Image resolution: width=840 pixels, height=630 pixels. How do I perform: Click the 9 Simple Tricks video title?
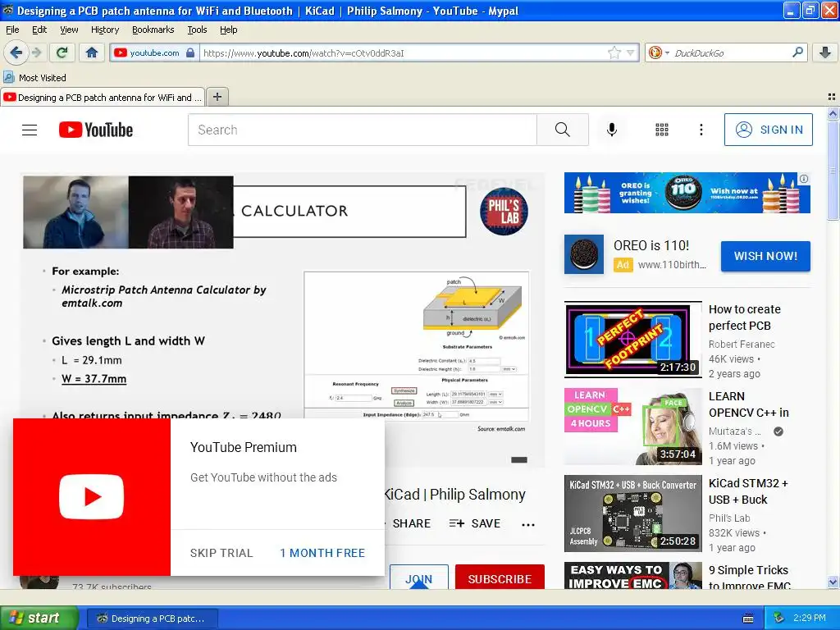[x=749, y=577]
